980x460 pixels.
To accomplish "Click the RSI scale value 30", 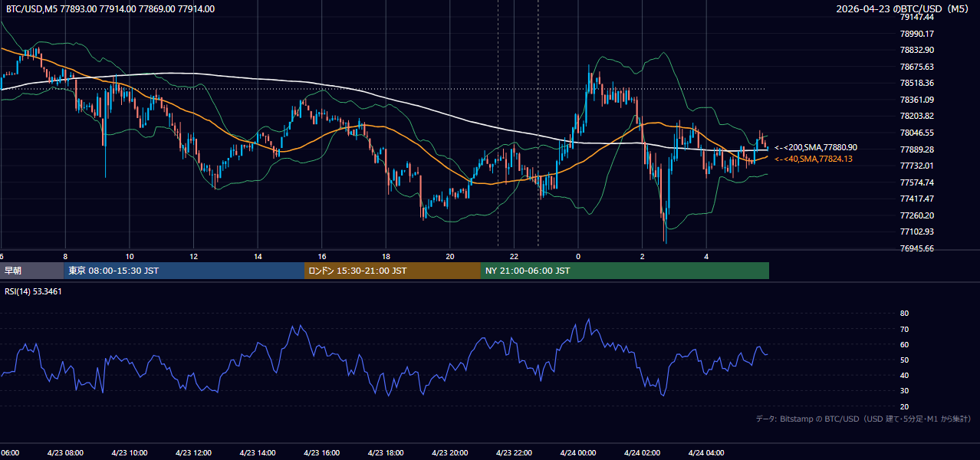I will coord(904,391).
